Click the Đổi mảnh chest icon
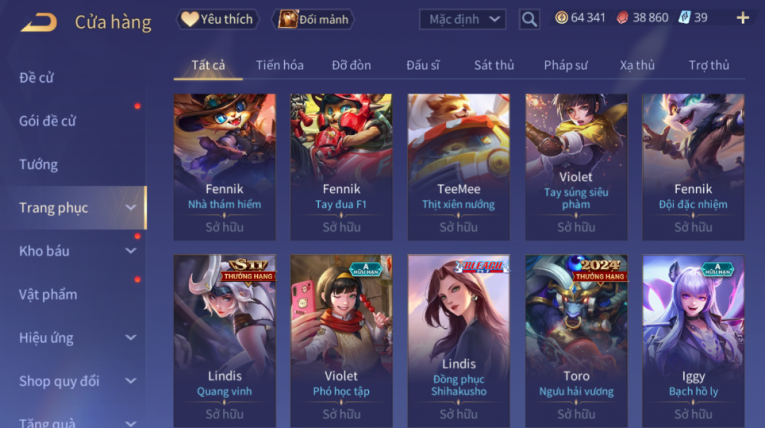 coord(288,19)
